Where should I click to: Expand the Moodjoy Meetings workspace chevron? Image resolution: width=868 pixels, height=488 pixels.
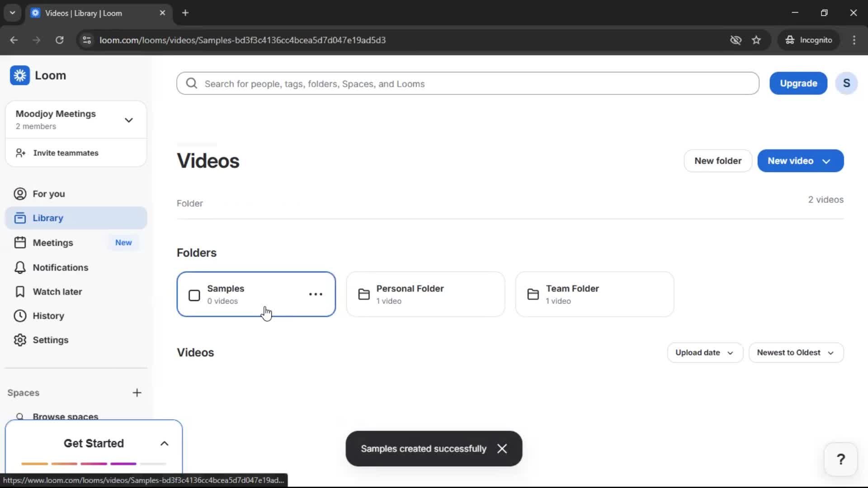(x=129, y=120)
